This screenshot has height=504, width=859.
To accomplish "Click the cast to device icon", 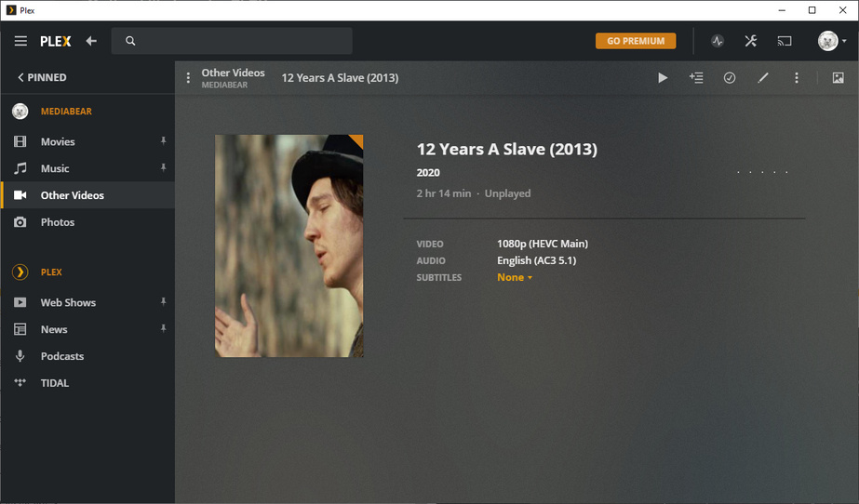I will point(785,41).
